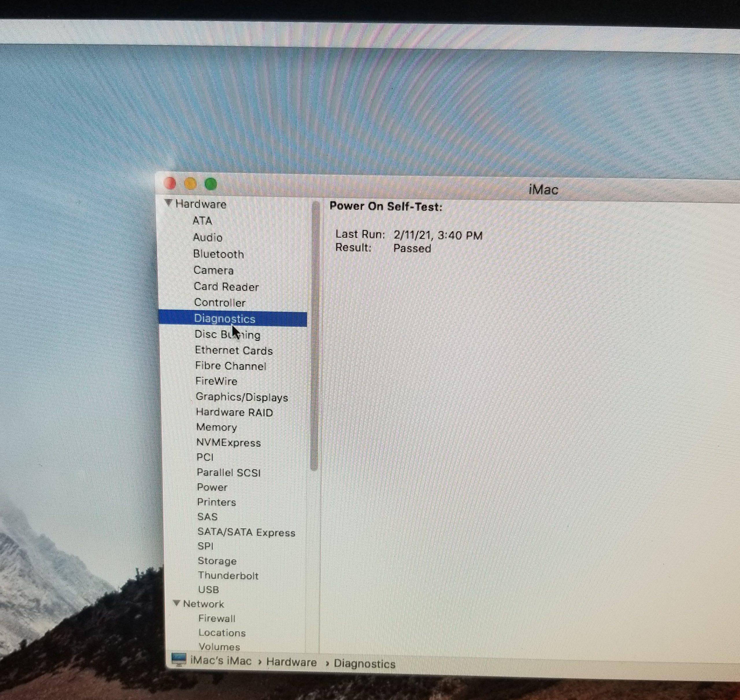Select Firewall under Network

point(217,618)
